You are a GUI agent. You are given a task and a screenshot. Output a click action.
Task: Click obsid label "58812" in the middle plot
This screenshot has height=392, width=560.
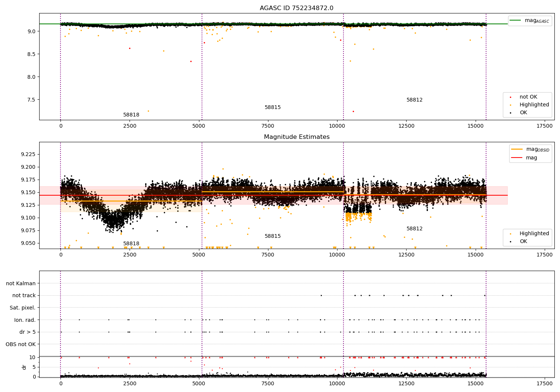click(414, 229)
